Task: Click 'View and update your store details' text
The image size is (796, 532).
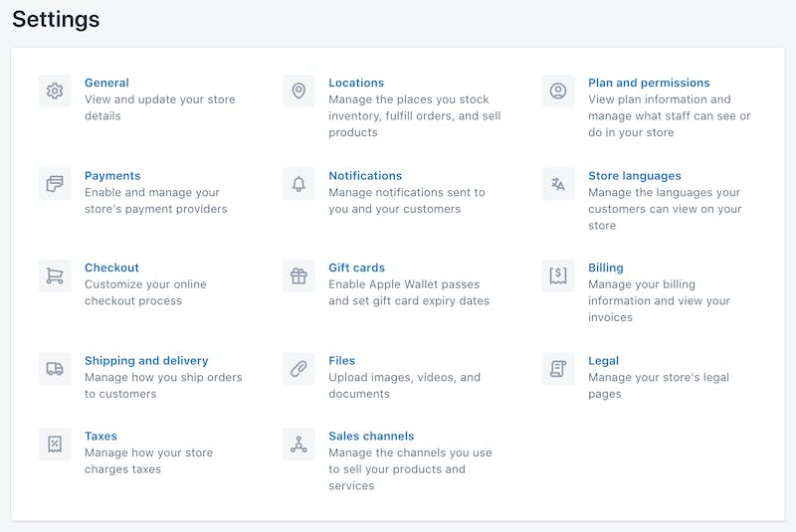Action: [x=160, y=107]
